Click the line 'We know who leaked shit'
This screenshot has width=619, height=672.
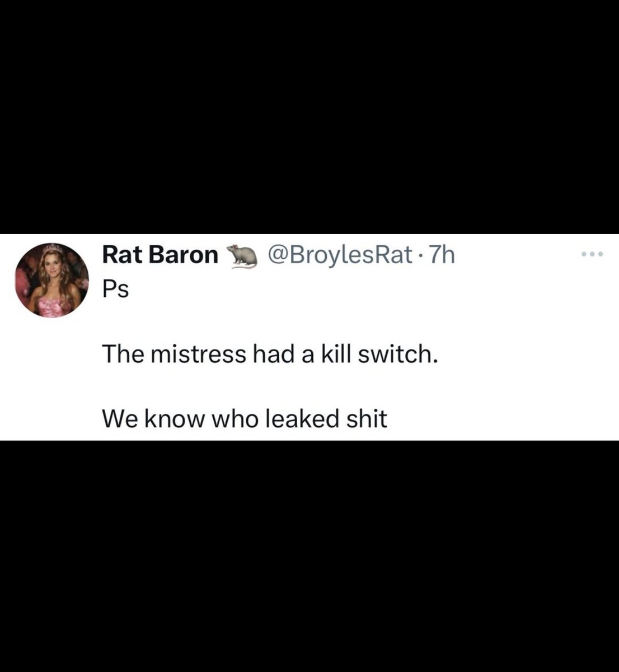click(x=245, y=418)
